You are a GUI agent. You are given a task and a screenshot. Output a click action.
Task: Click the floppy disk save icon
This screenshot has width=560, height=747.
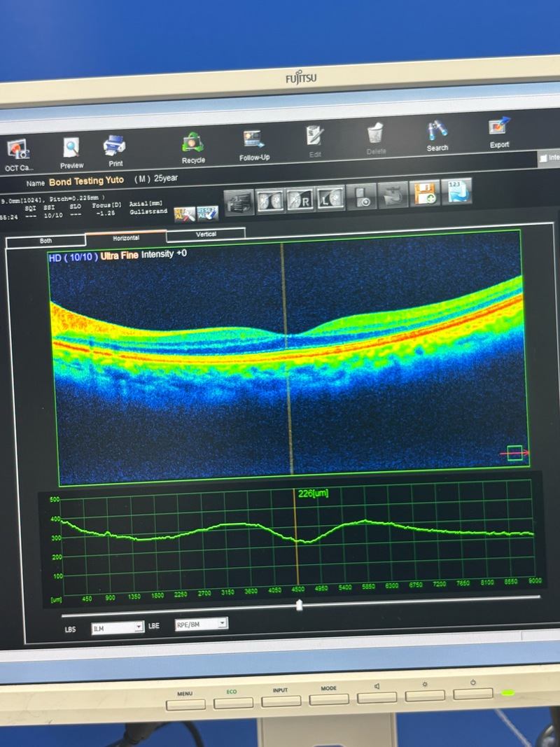tap(426, 193)
